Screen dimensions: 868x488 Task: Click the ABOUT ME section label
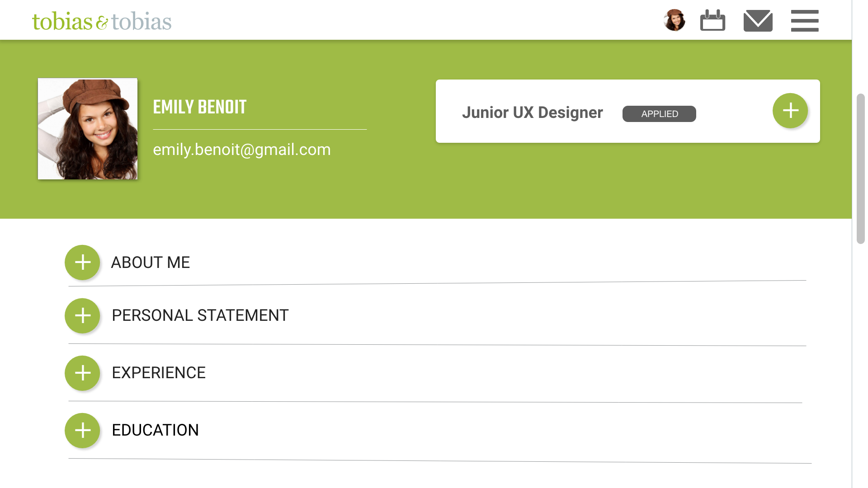point(150,263)
